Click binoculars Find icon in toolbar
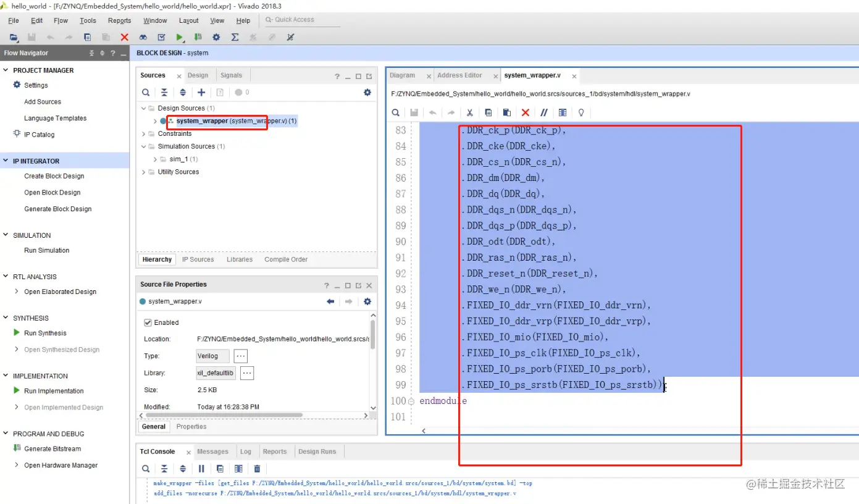This screenshot has height=504, width=859. pos(143,37)
